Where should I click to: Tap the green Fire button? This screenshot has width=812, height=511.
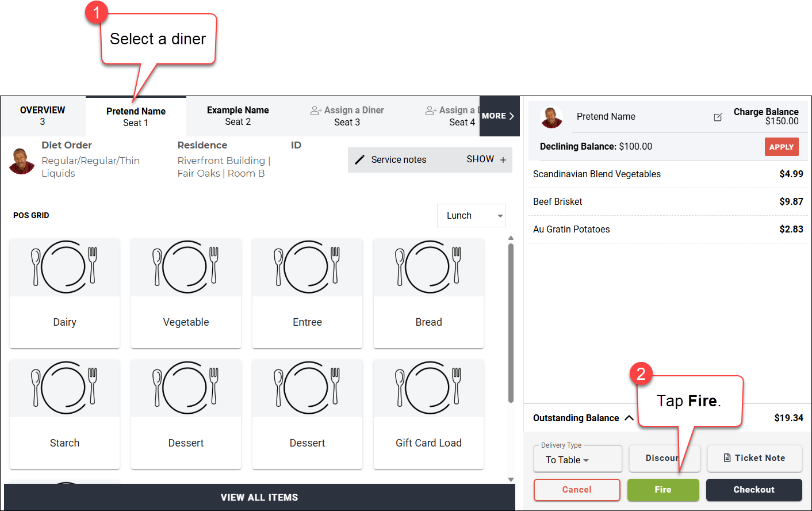point(663,490)
